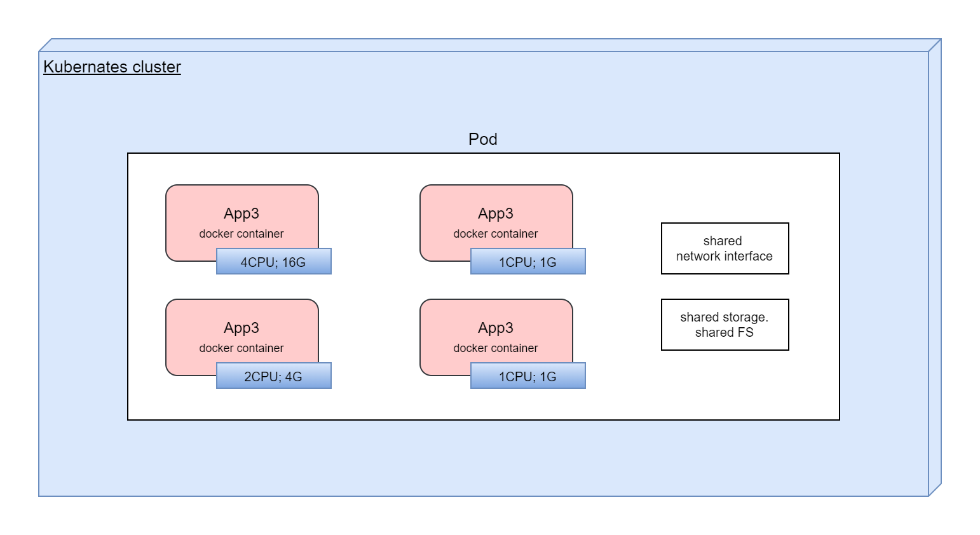Click the App3 container with 4CPU; 16G

click(242, 222)
